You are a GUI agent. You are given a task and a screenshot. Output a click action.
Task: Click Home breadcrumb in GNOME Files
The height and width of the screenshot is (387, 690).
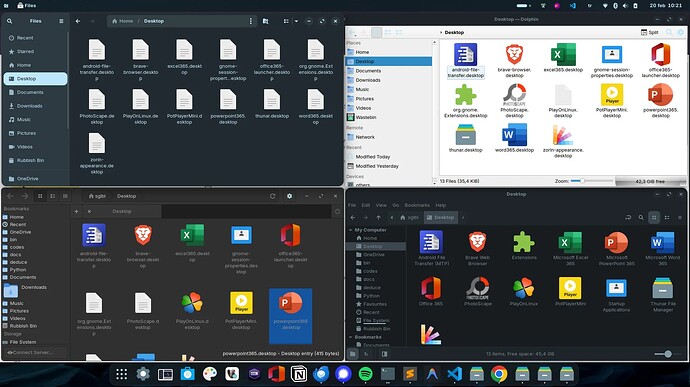click(x=123, y=21)
